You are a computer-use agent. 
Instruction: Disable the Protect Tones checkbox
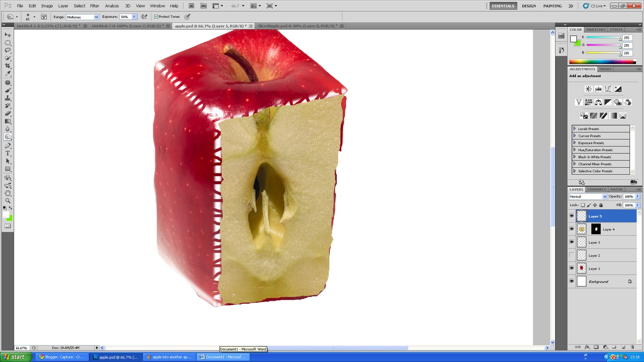coord(156,16)
